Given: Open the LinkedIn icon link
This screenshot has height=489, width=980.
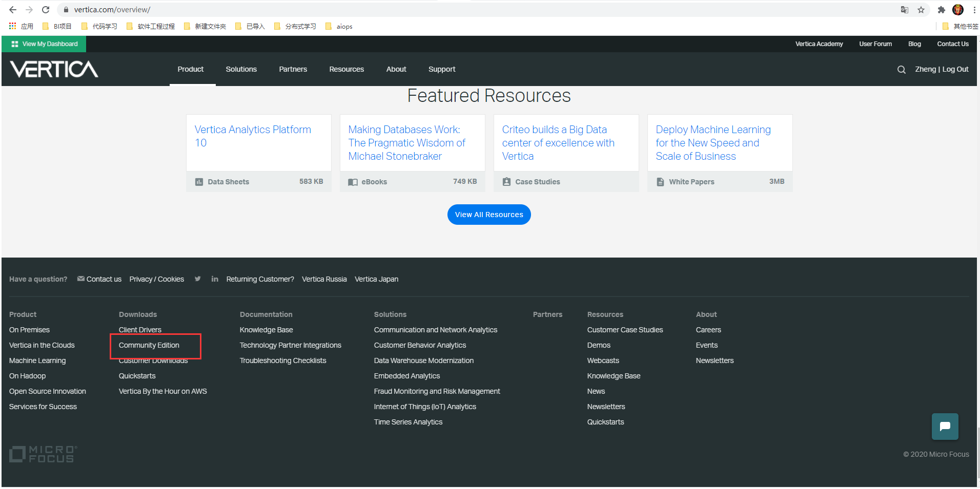Looking at the screenshot, I should [x=215, y=279].
